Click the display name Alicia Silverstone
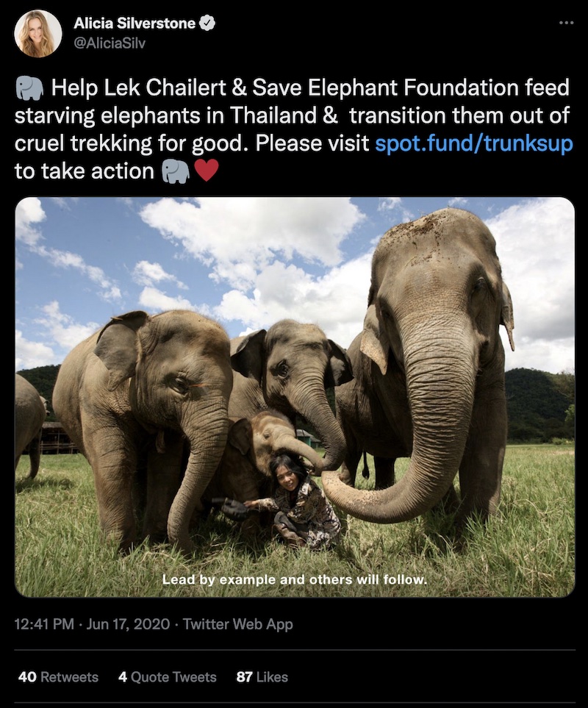588x708 pixels. click(x=135, y=23)
